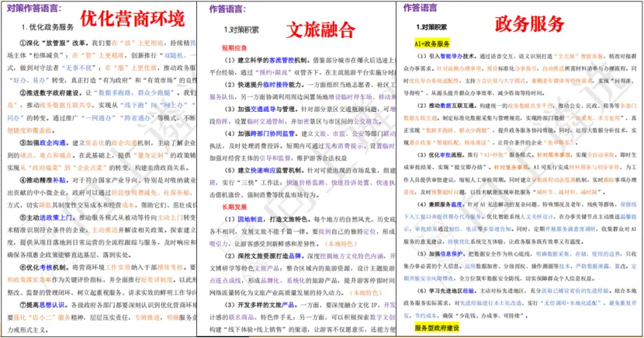The width and height of the screenshot is (644, 338).
Task: Click the red title '政务服务'
Action: pyautogui.click(x=529, y=23)
